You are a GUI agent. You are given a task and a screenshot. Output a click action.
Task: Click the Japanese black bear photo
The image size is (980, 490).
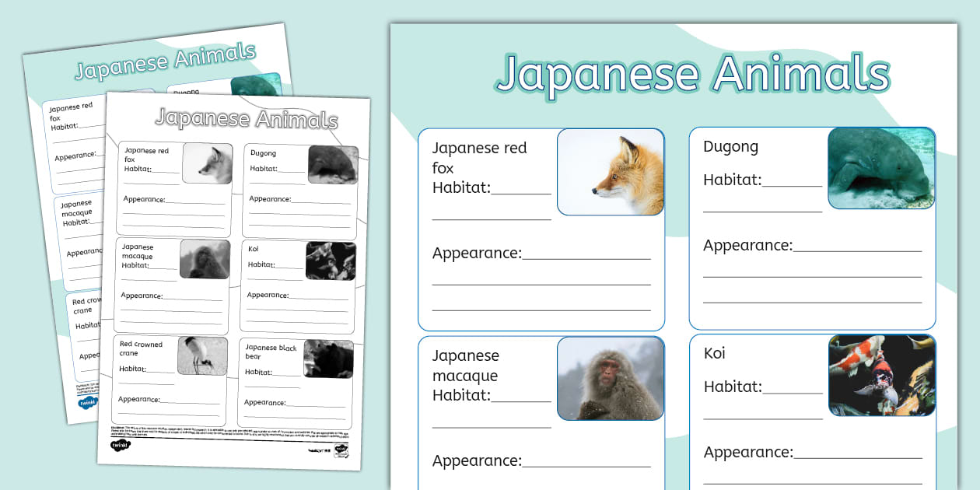(x=327, y=360)
